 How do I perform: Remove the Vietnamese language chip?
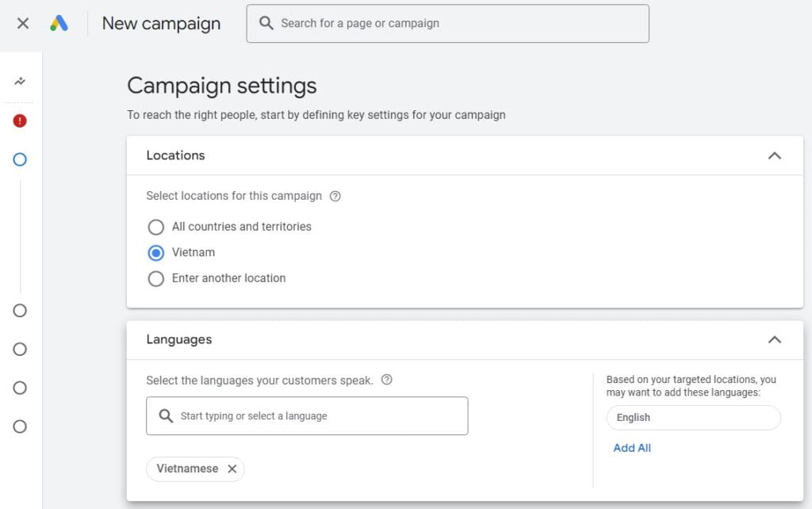click(x=232, y=469)
